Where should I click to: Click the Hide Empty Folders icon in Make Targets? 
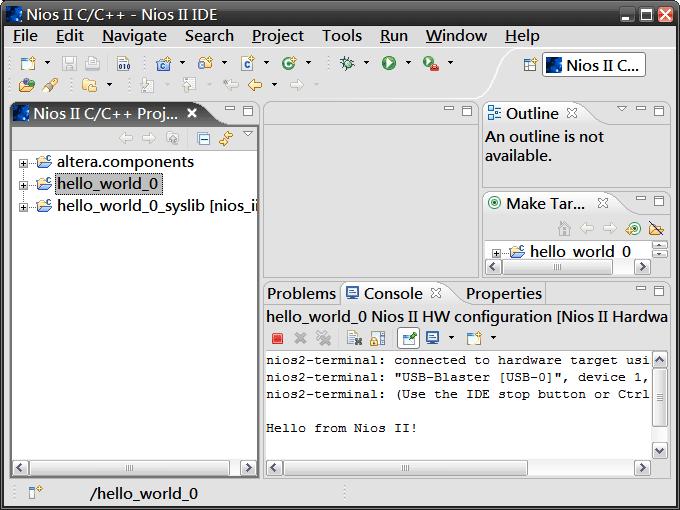[656, 228]
